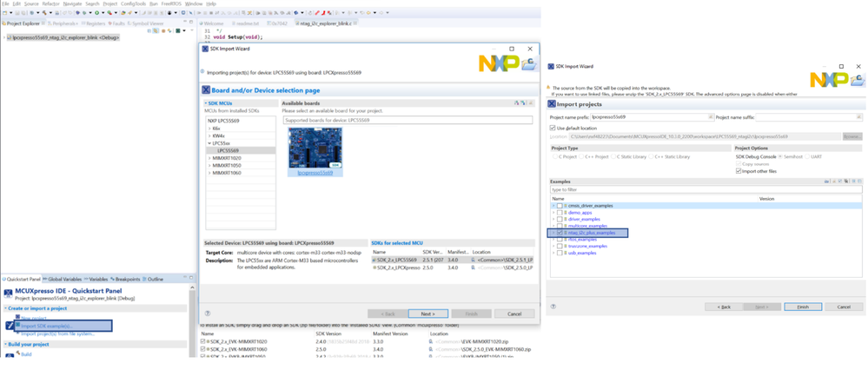
Task: Toggle the Import other files checkbox
Action: coord(739,171)
